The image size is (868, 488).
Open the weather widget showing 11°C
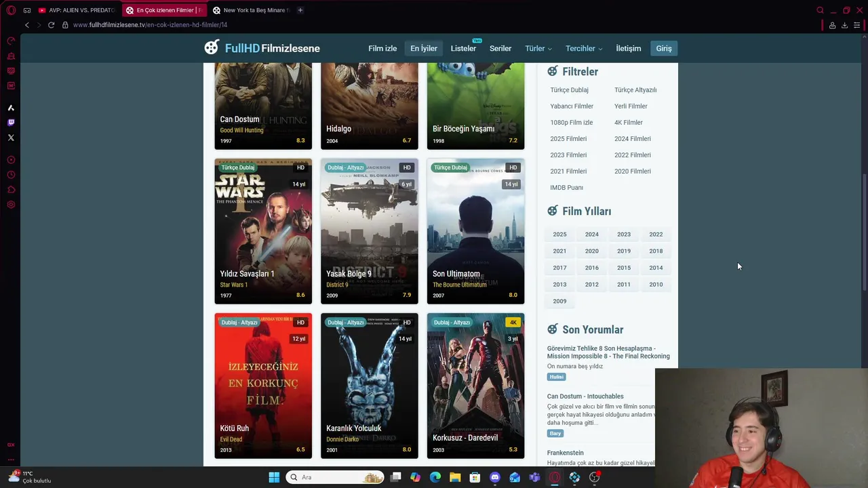(30, 477)
